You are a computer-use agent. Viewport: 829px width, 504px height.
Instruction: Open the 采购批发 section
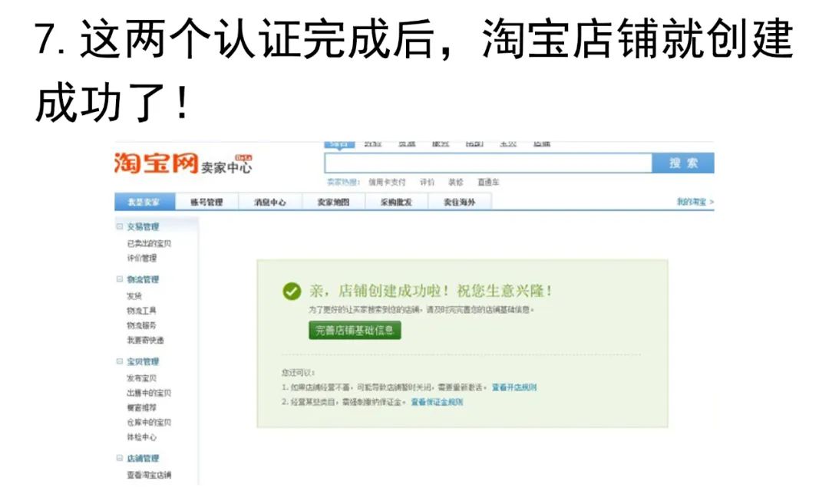[x=398, y=201]
